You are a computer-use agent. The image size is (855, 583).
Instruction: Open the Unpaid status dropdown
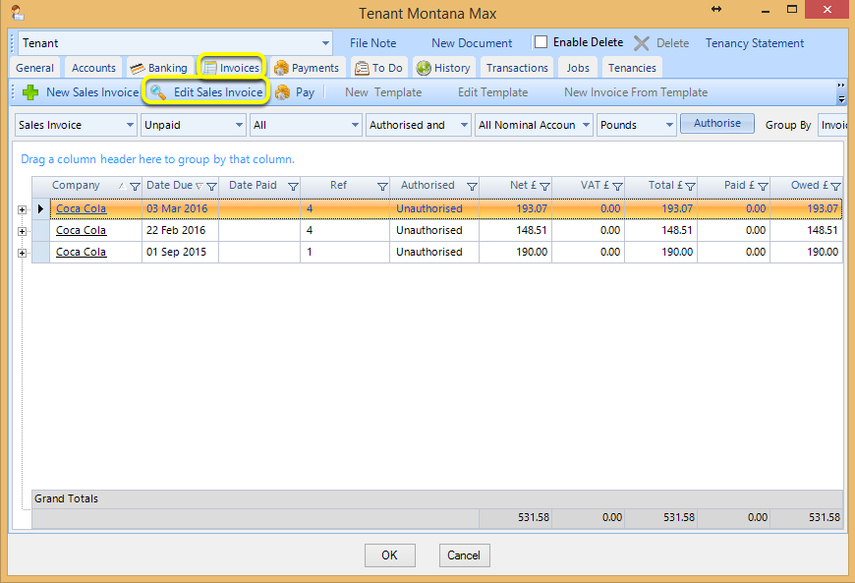[x=193, y=125]
